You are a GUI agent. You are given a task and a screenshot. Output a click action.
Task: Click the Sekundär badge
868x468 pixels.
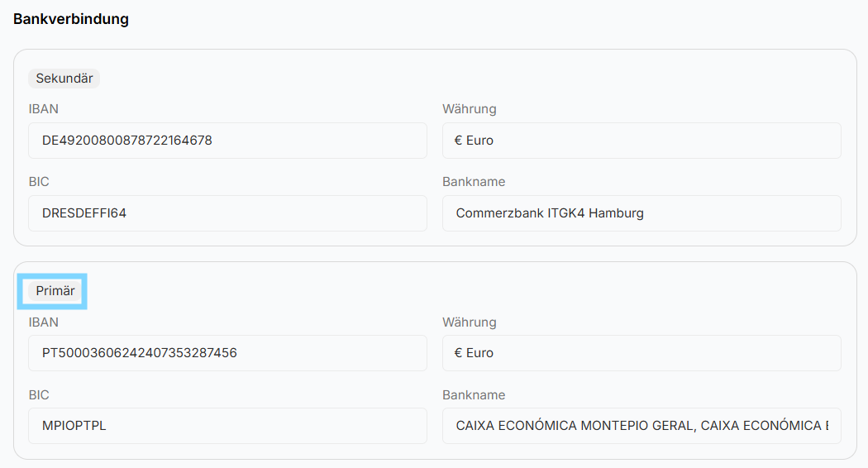pos(64,79)
